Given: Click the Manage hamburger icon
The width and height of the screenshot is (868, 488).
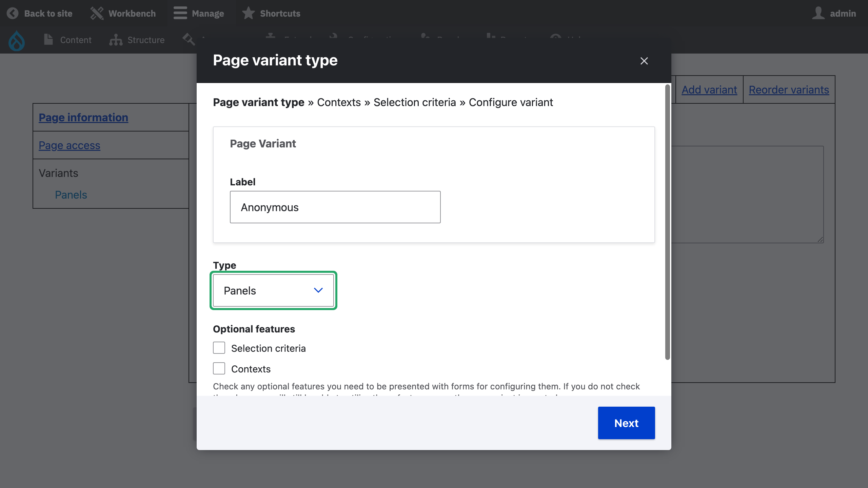Looking at the screenshot, I should coord(180,13).
